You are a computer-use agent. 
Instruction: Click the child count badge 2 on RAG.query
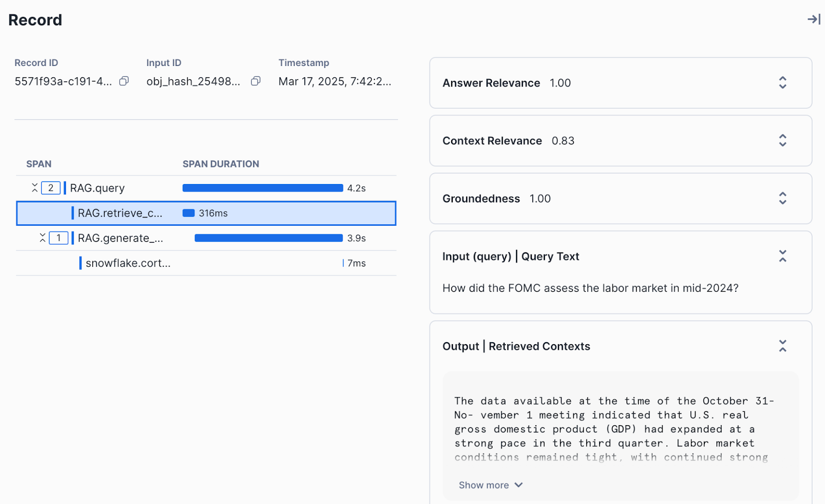coord(51,188)
